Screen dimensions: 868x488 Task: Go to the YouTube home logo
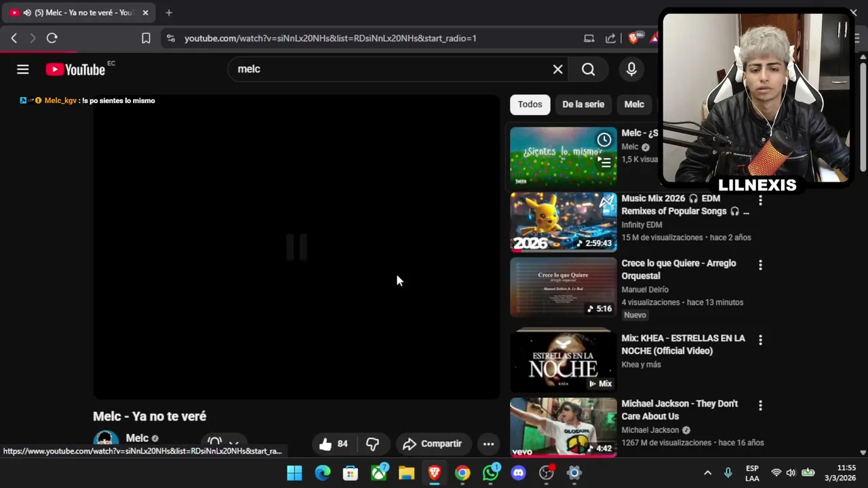(x=75, y=69)
